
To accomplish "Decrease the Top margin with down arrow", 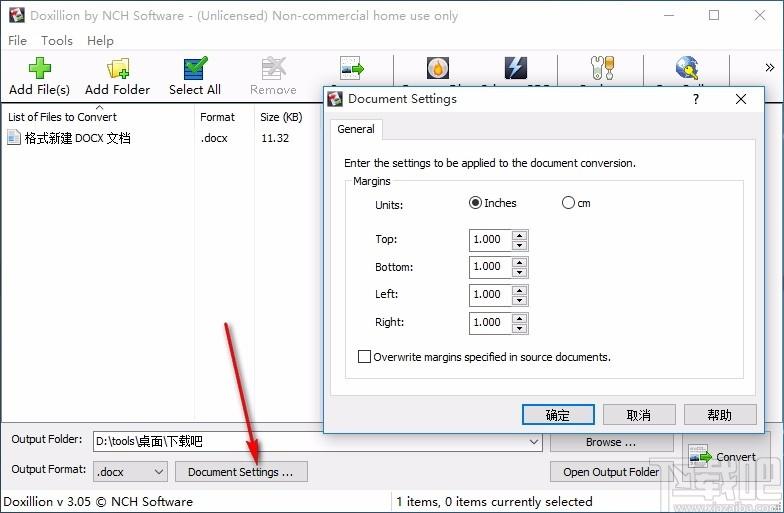I will point(520,245).
